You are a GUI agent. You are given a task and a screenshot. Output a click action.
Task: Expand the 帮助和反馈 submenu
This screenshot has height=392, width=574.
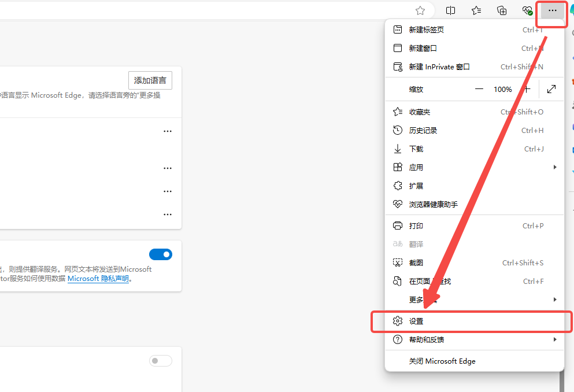pyautogui.click(x=475, y=339)
